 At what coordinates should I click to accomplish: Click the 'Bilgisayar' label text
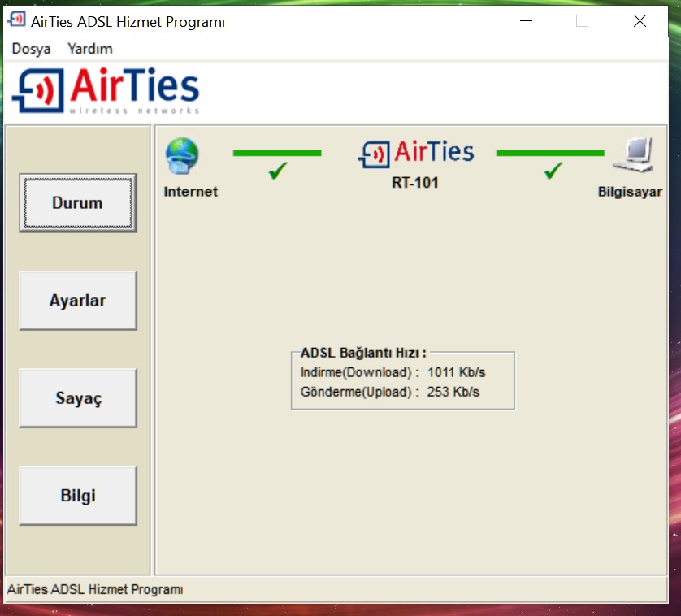click(630, 192)
